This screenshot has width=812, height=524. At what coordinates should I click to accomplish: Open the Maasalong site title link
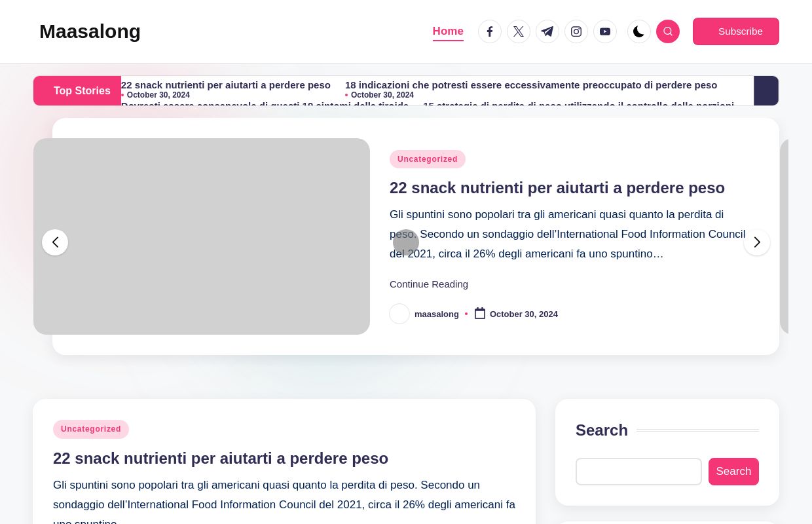pos(90,31)
